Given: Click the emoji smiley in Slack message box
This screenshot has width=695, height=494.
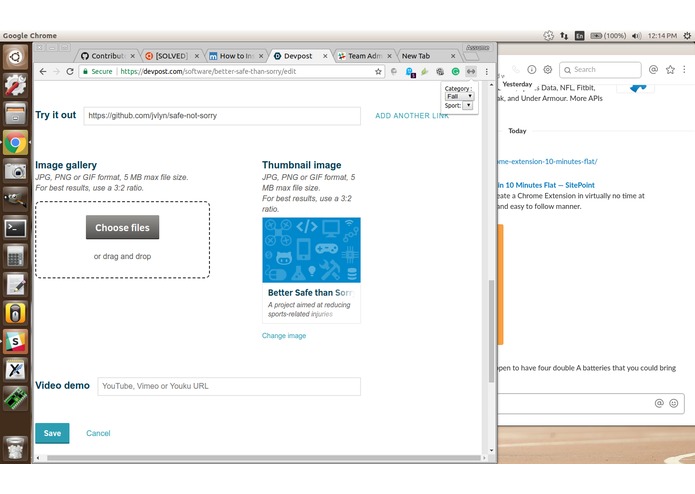Looking at the screenshot, I should click(x=674, y=403).
